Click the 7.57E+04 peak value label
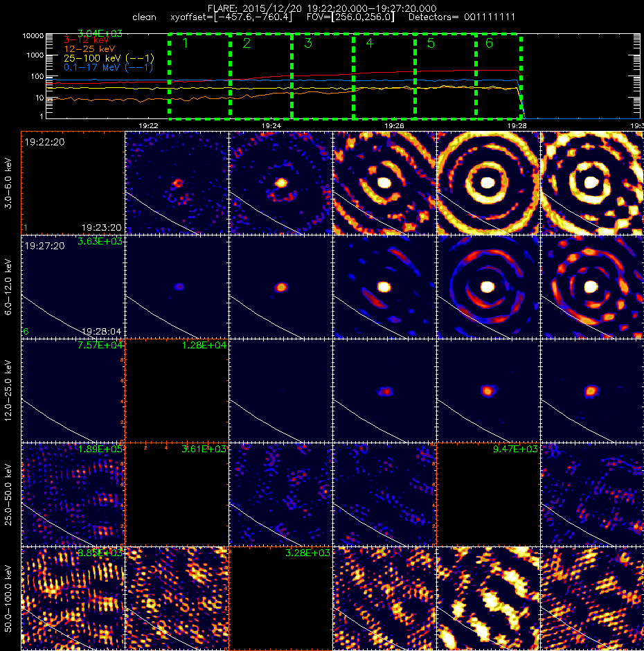The image size is (644, 651). pyautogui.click(x=100, y=345)
